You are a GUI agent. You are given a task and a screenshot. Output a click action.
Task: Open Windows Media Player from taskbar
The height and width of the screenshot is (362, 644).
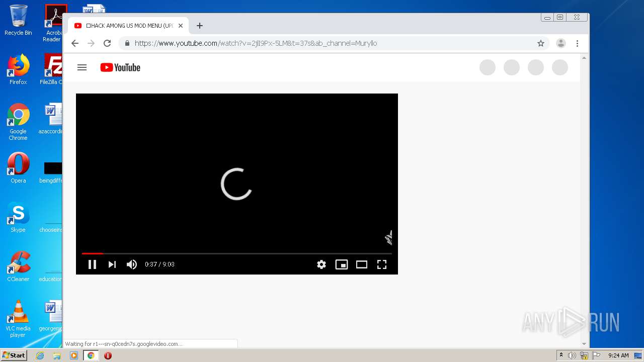(x=74, y=355)
